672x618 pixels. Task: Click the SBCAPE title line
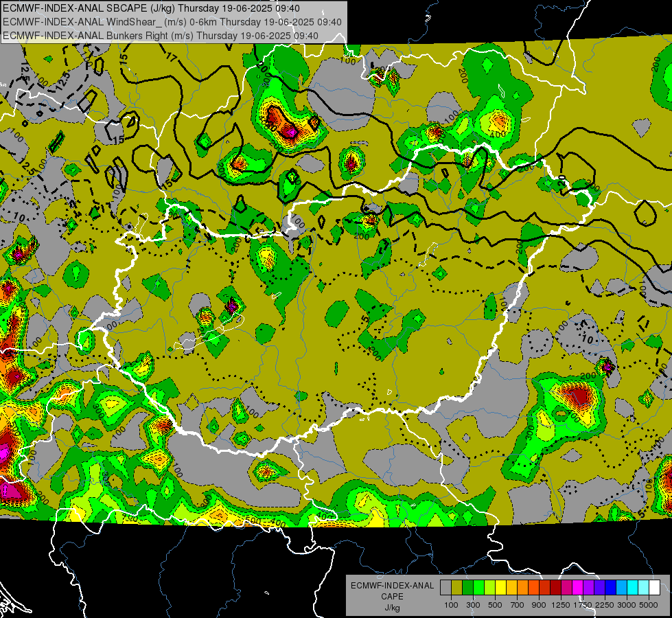tap(151, 8)
